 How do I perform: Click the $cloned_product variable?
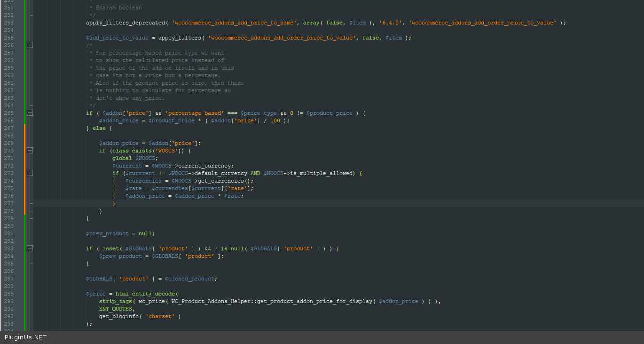pos(189,279)
